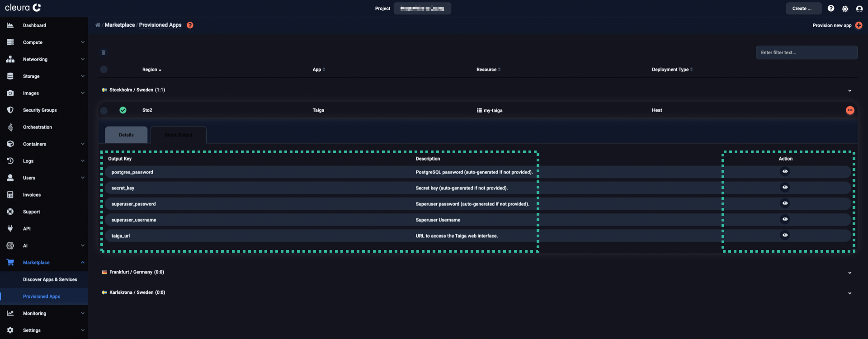
Task: Click the green status check for Sto2
Action: pos(123,110)
